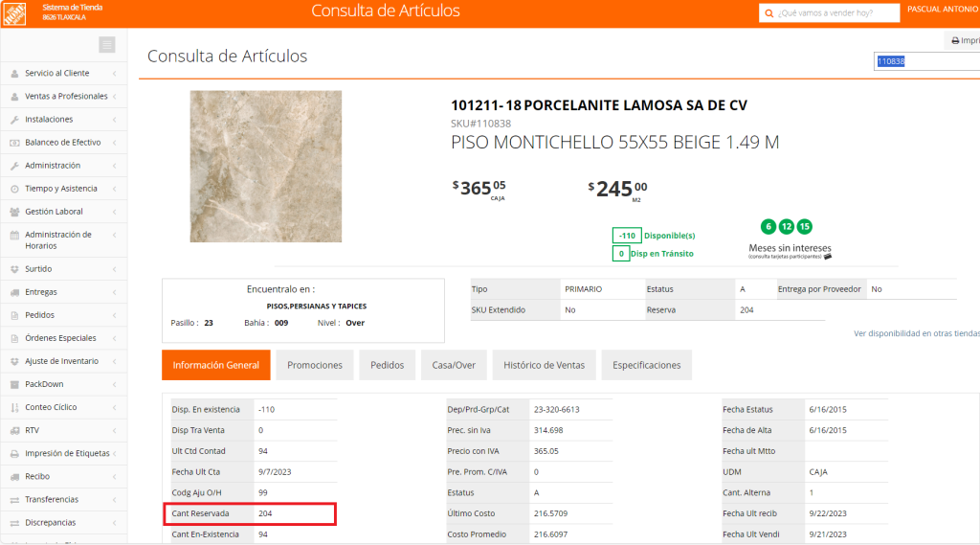
Task: Click the PackDown icon
Action: [14, 384]
